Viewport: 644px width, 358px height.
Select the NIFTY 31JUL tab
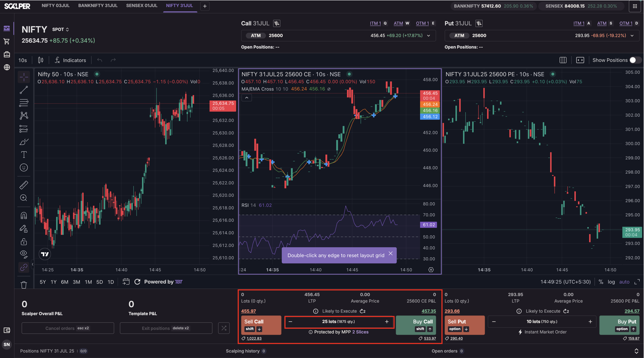179,6
